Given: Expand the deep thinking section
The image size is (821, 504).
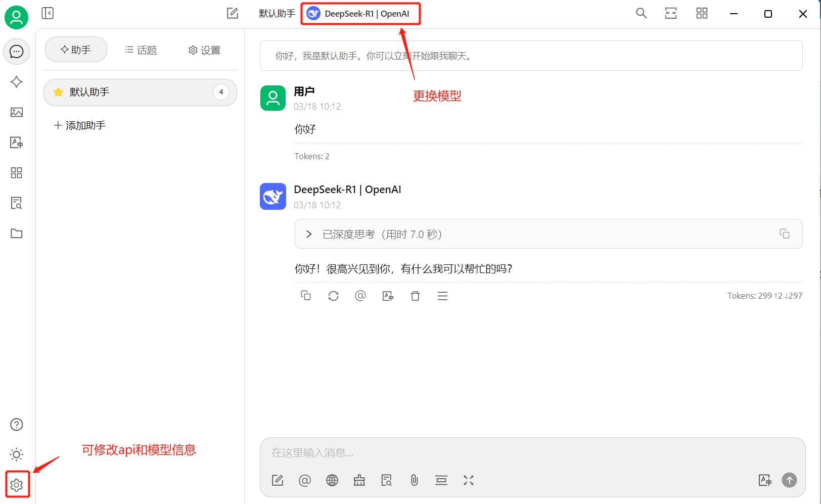Looking at the screenshot, I should 309,234.
